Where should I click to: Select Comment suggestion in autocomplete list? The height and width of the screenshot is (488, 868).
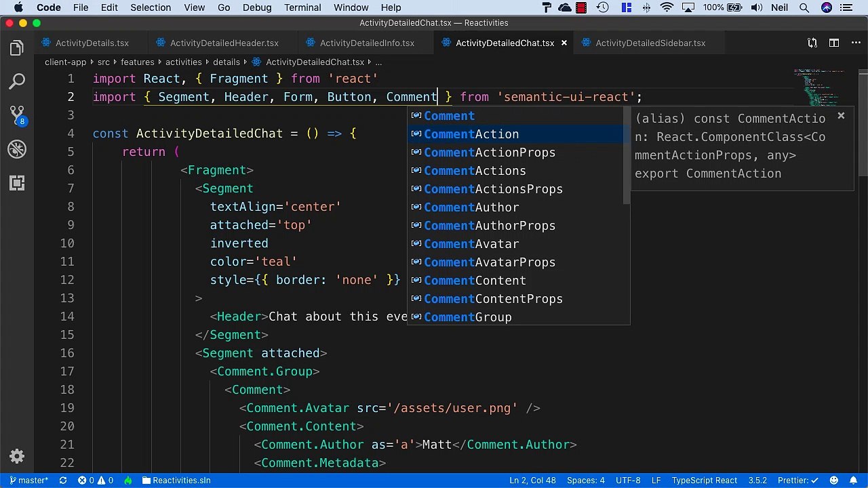[x=515, y=116]
